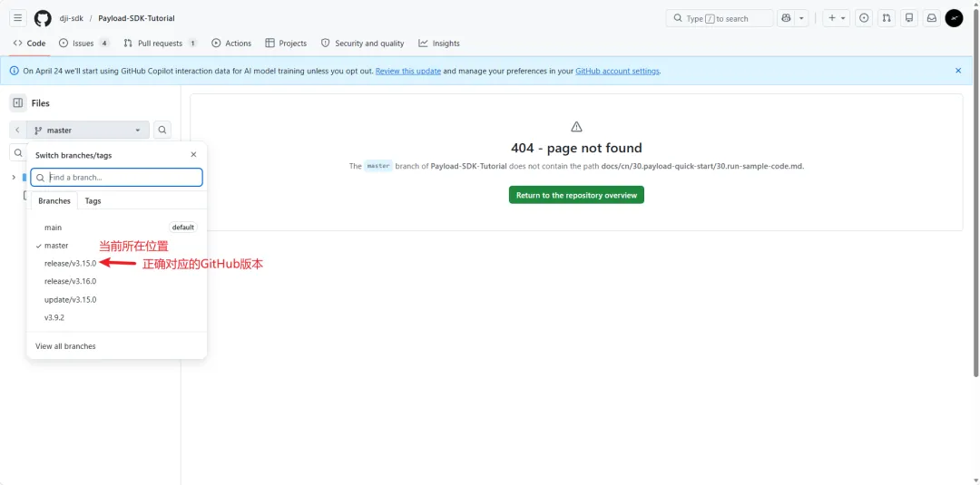Click the back chevron beside branch selector
The image size is (980, 485).
[x=17, y=130]
